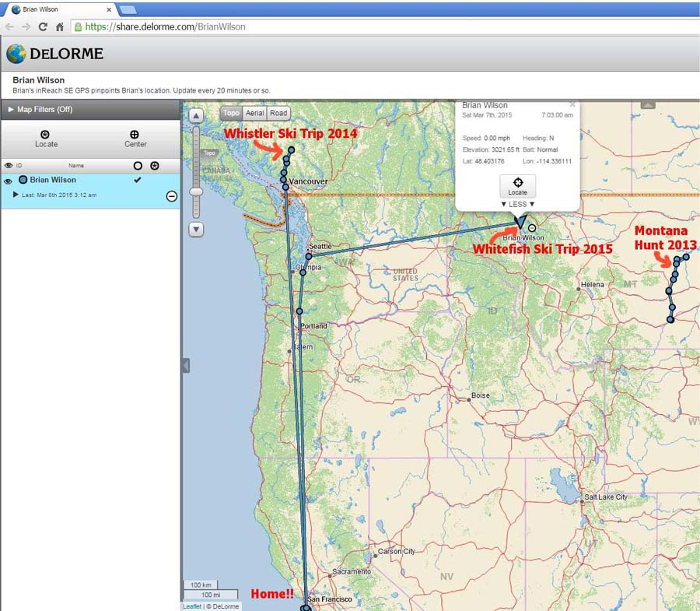Close the Brian Wilson info popup

tap(572, 104)
